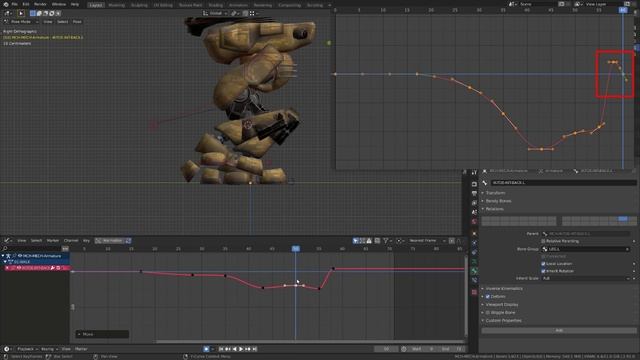The image size is (640, 360).
Task: Switch to the Animation workspace tab
Action: click(x=238, y=5)
